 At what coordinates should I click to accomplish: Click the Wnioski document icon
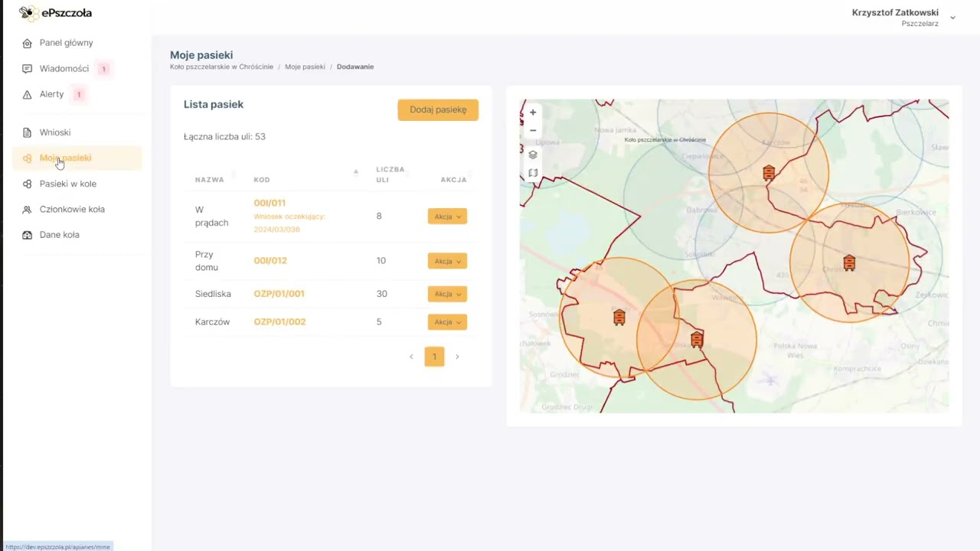(27, 132)
